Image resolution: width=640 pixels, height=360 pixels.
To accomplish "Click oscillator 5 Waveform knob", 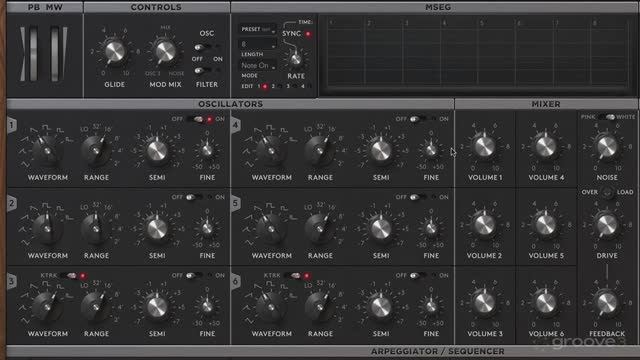I will pyautogui.click(x=271, y=229).
